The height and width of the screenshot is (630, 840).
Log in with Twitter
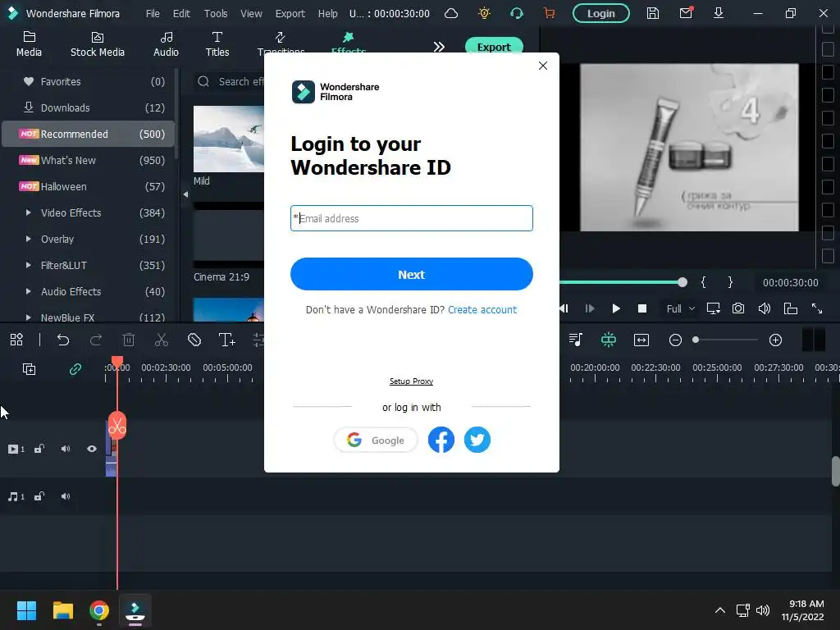click(x=477, y=440)
